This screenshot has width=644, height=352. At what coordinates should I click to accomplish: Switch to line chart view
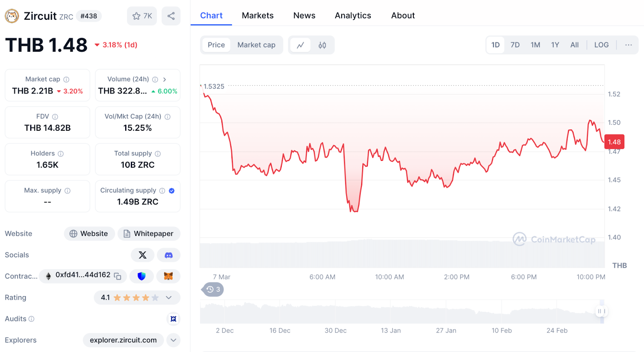click(300, 45)
